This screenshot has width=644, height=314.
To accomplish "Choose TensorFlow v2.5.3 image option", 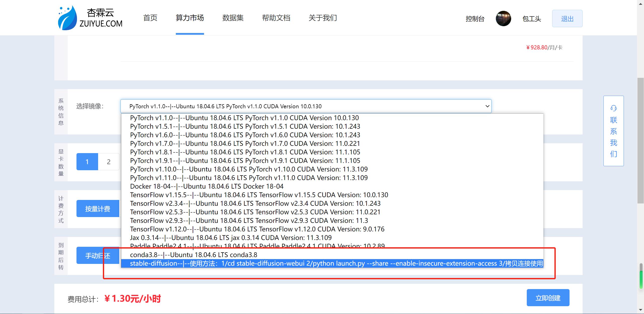I will coord(332,212).
